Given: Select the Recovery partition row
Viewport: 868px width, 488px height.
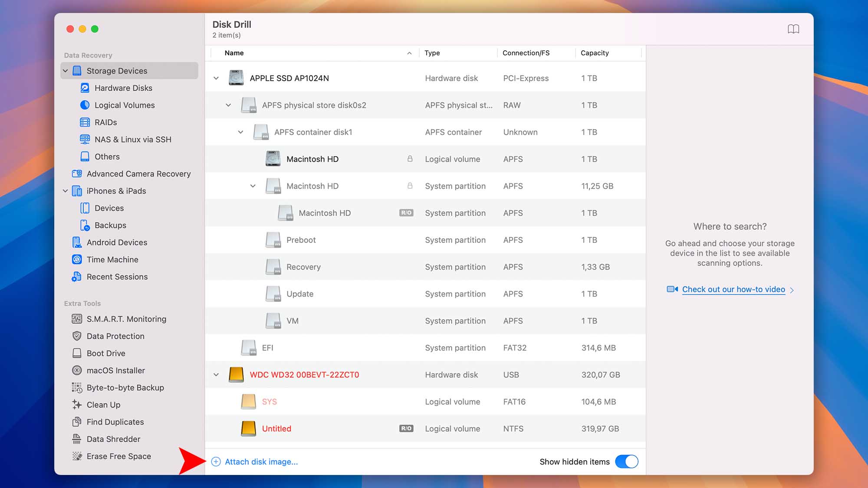Looking at the screenshot, I should click(x=425, y=267).
